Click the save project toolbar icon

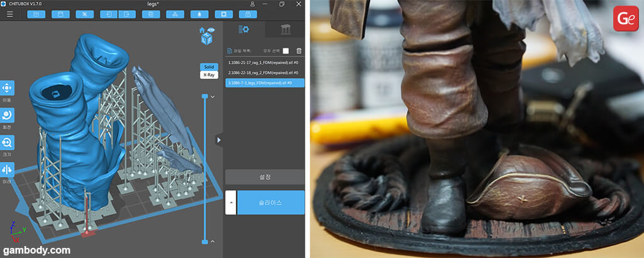[x=60, y=14]
